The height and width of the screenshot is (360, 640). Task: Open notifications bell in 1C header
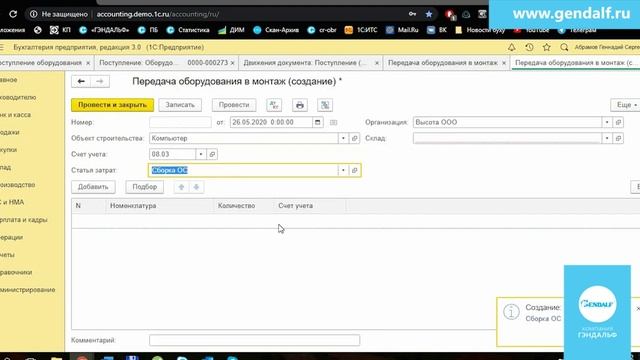511,47
